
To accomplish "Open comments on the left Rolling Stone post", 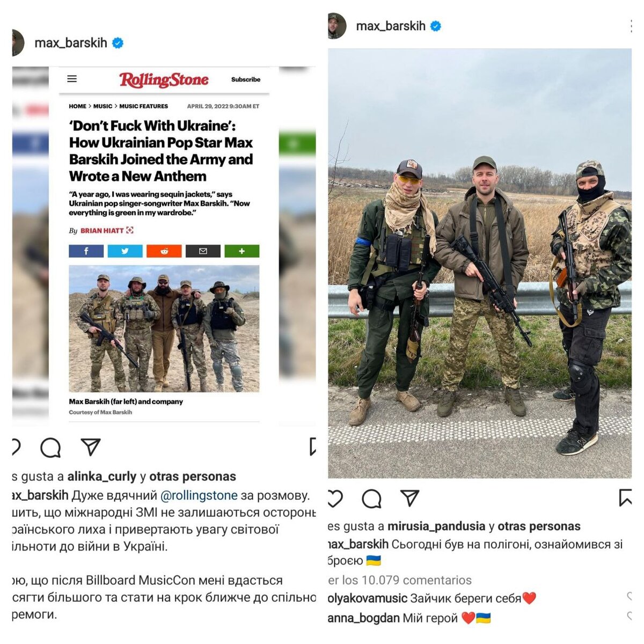I will (x=50, y=447).
